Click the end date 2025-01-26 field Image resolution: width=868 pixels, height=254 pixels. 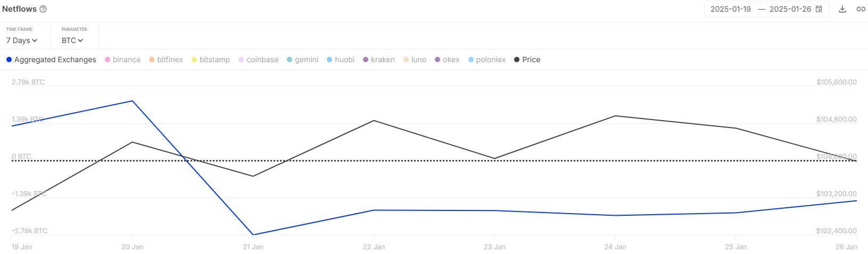pyautogui.click(x=790, y=9)
